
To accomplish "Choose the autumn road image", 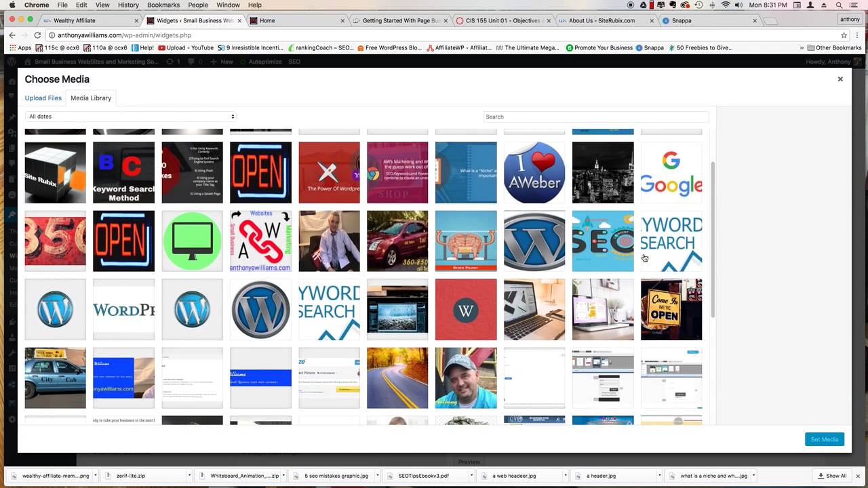I will click(397, 378).
